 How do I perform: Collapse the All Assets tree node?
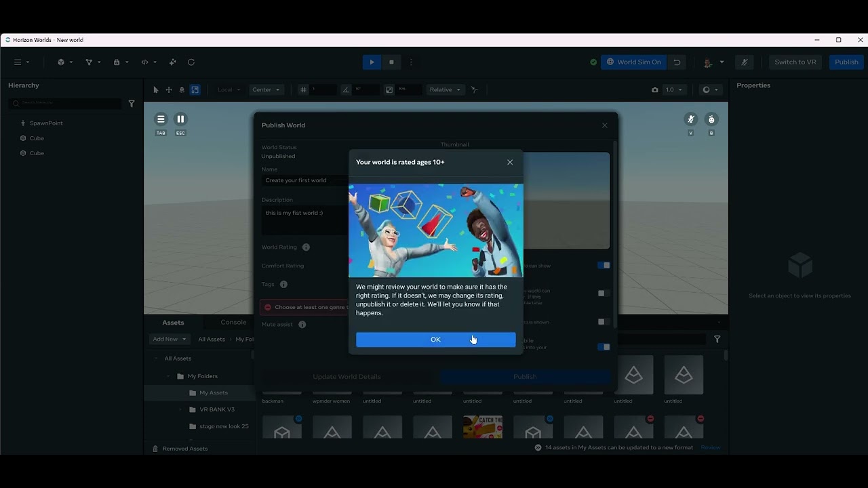156,359
